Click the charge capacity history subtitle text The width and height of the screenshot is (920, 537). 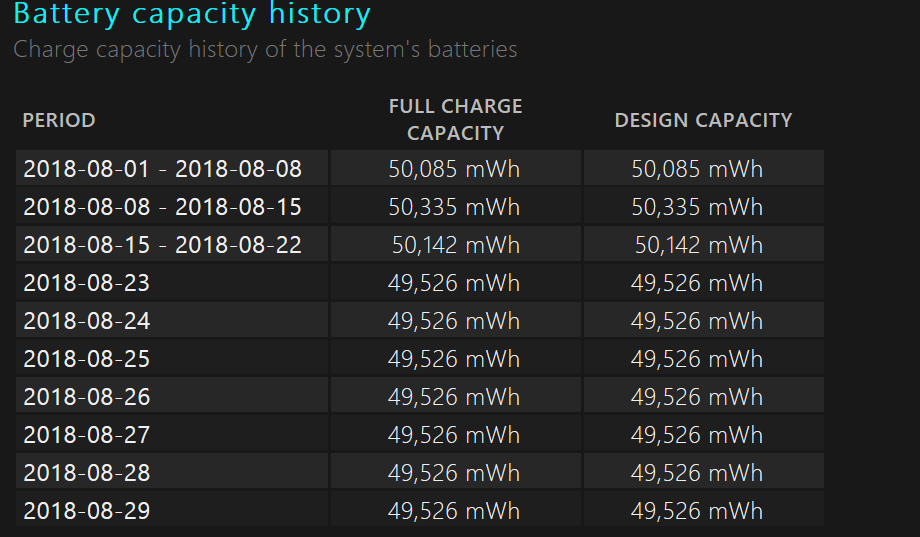click(x=265, y=49)
